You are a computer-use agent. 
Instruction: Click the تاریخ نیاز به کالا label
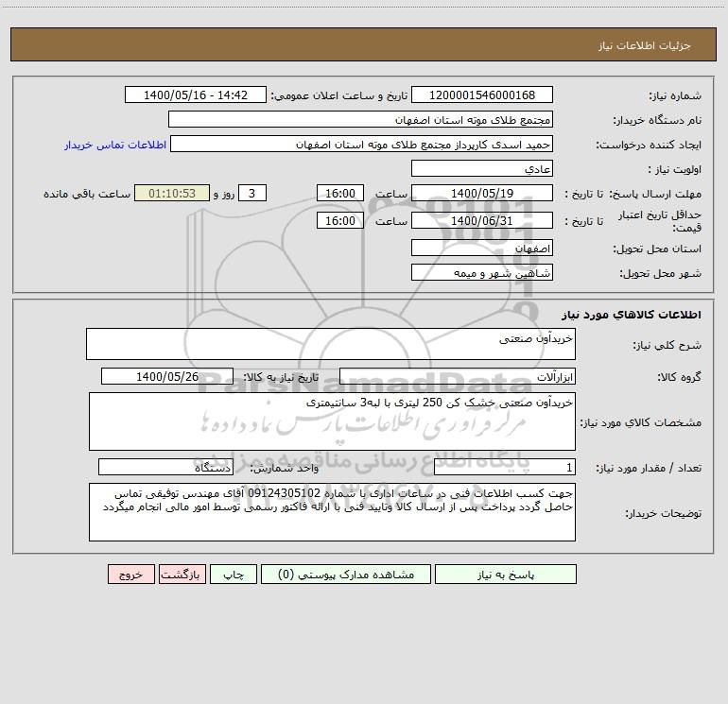pyautogui.click(x=282, y=377)
